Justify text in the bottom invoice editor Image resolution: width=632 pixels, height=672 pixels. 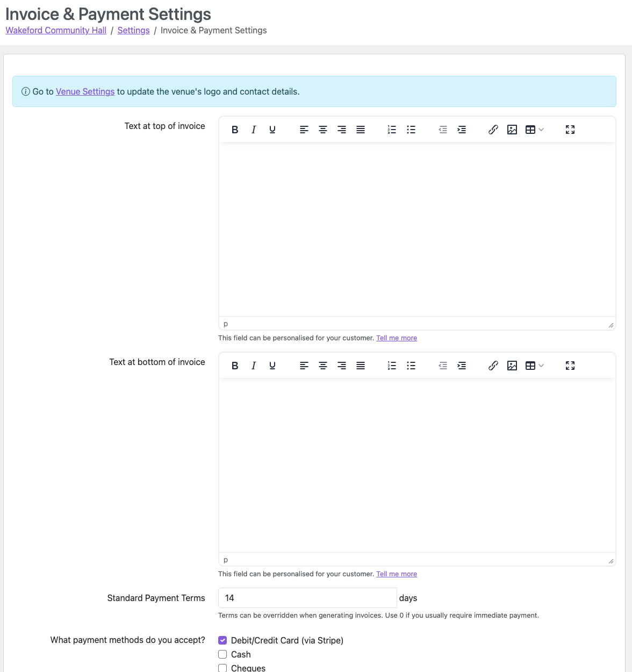361,365
